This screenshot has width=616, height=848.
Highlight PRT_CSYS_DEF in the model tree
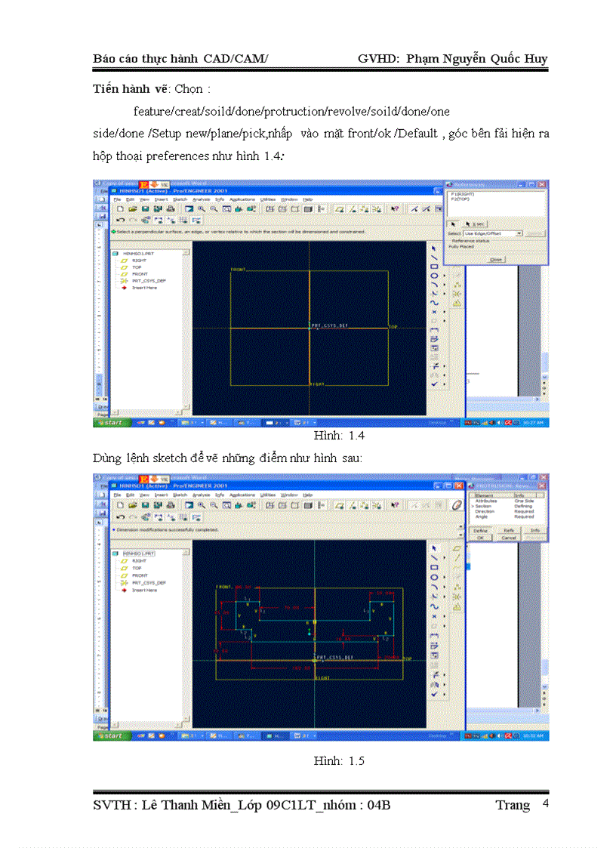pyautogui.click(x=149, y=281)
